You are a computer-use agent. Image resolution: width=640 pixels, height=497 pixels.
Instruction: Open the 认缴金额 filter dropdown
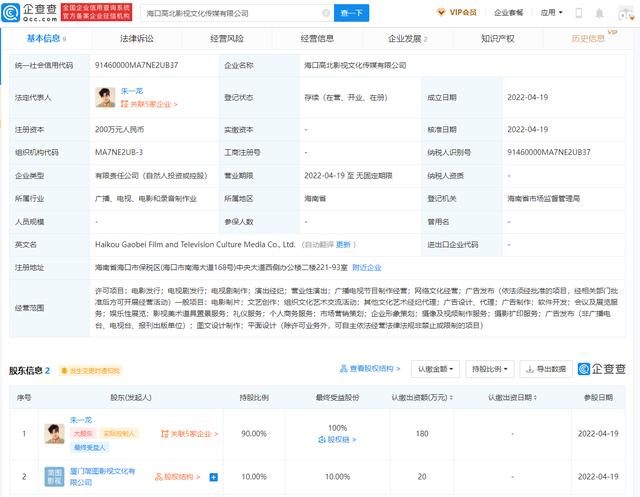pos(436,369)
